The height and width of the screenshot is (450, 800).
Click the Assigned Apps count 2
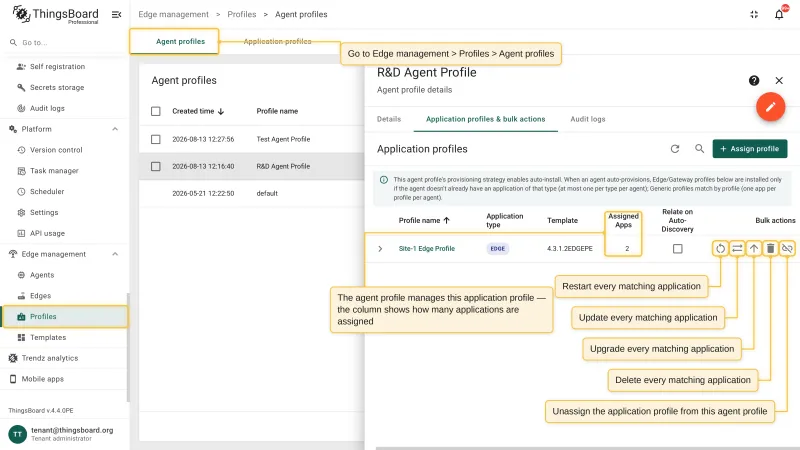627,248
